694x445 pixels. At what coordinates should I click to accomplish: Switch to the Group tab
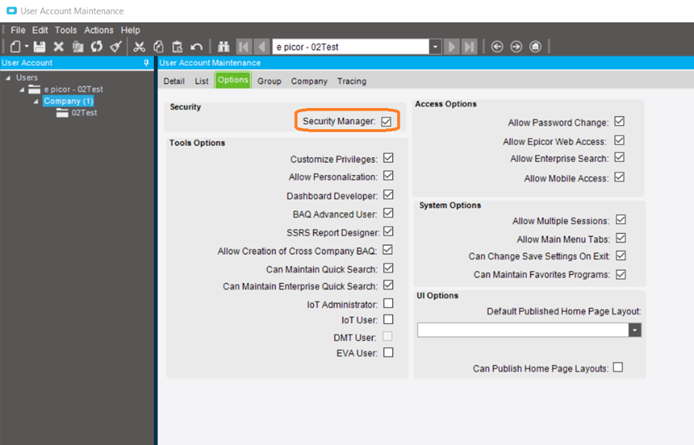coord(269,81)
